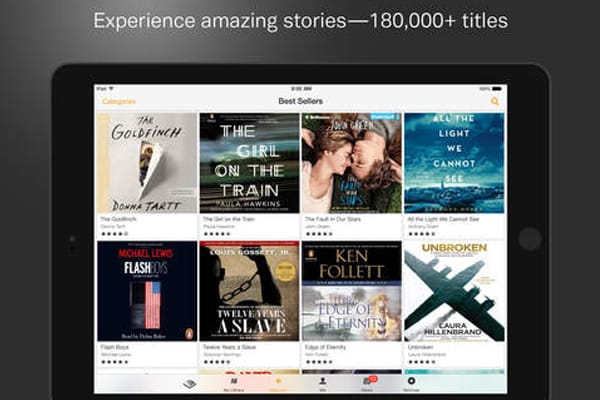
Task: Open Unbroken cover
Action: pyautogui.click(x=454, y=291)
